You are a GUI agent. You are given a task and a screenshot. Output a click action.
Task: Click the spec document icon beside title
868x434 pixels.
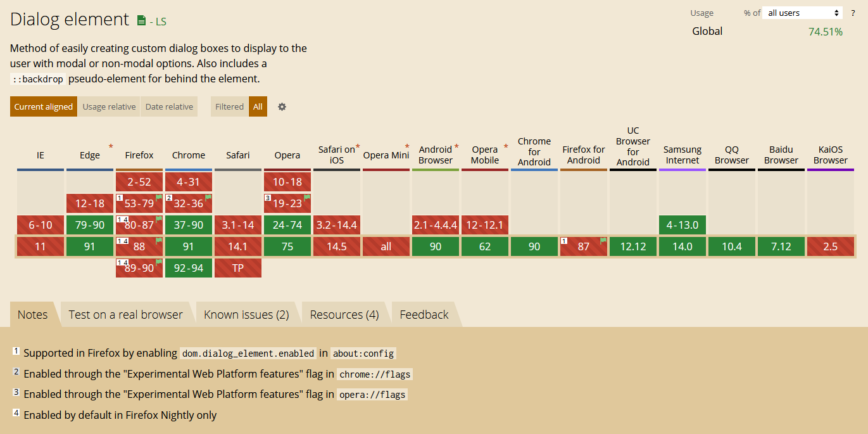tap(141, 21)
